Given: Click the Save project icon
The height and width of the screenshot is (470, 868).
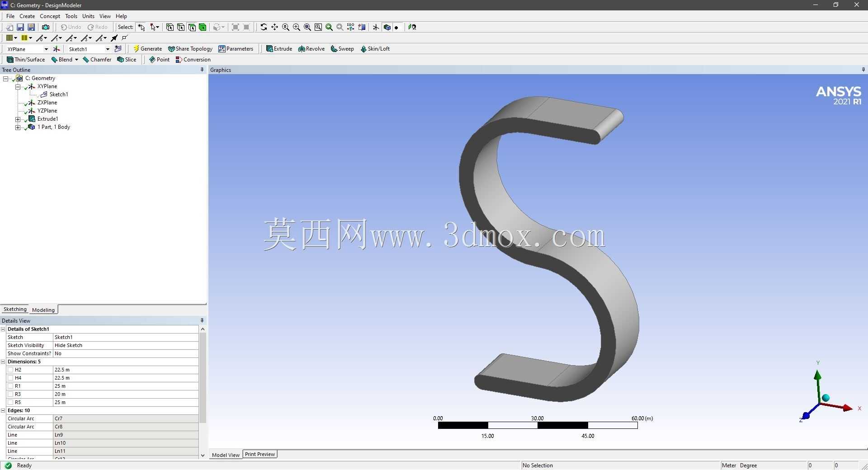Looking at the screenshot, I should [x=20, y=27].
